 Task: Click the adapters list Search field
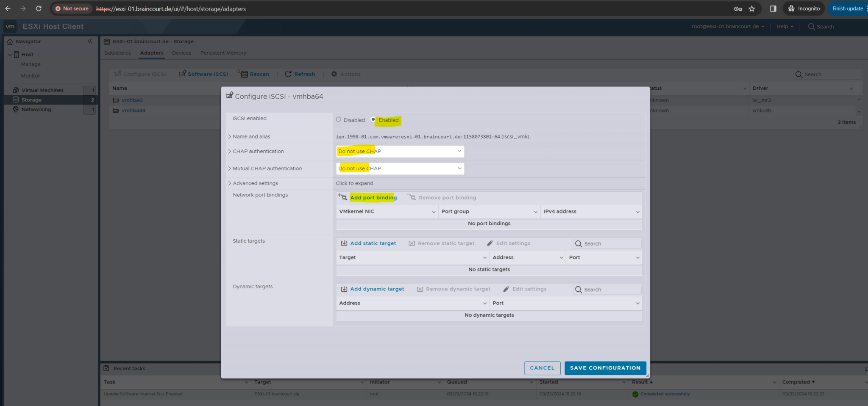[827, 75]
